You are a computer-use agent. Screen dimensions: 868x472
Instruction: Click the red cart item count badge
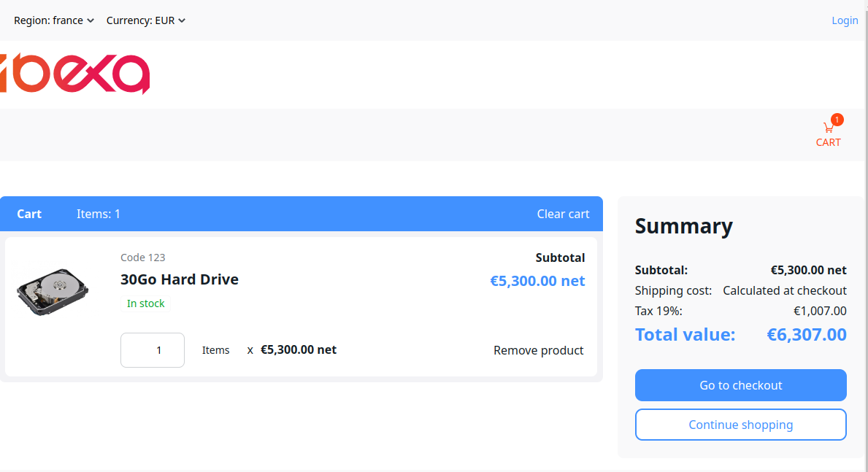click(837, 120)
